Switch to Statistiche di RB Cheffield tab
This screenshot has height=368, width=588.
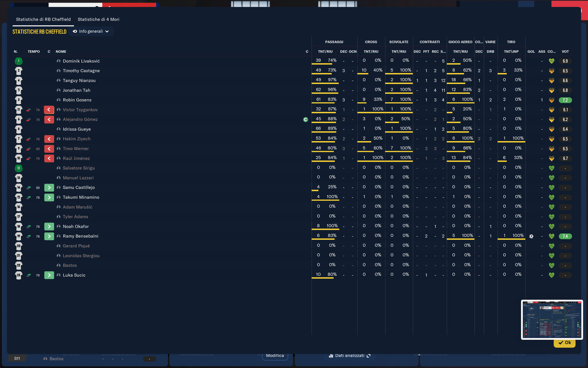(43, 19)
